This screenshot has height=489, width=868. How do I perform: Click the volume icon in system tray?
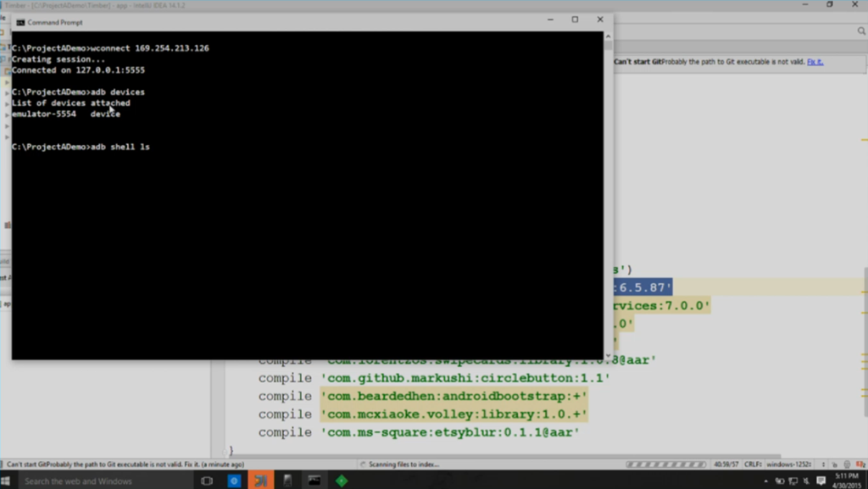click(x=806, y=481)
